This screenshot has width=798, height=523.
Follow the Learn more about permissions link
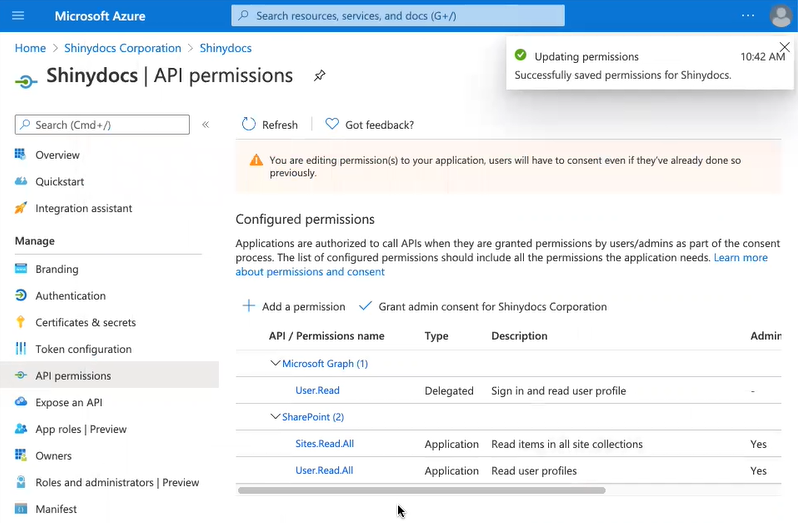point(740,258)
